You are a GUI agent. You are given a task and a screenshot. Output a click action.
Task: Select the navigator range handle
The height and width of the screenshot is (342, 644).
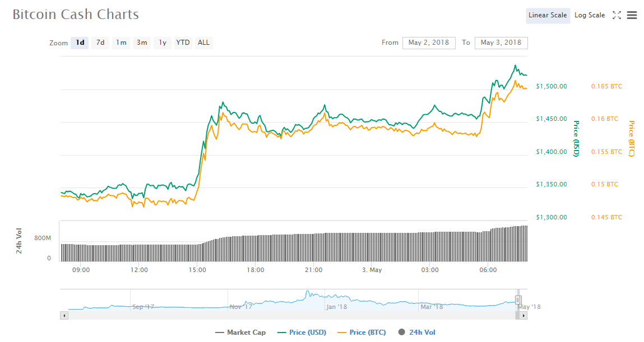(518, 300)
